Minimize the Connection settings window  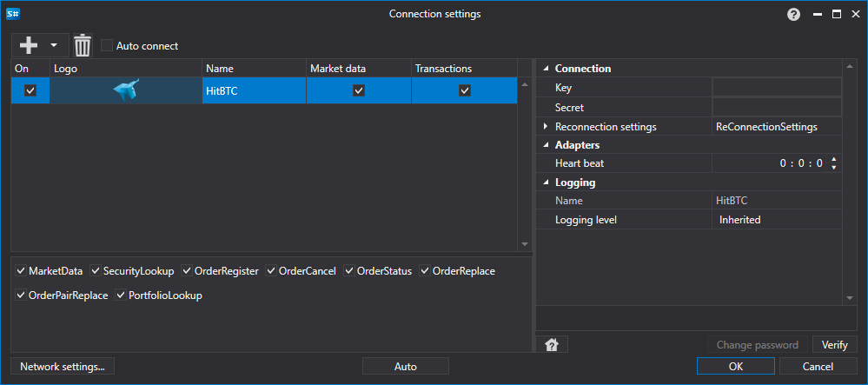coord(818,15)
